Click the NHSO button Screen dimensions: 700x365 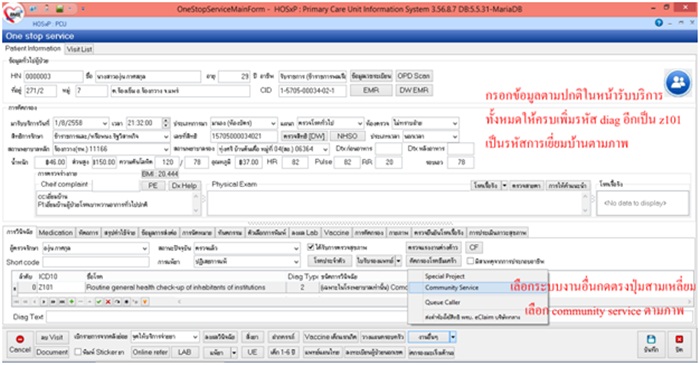click(x=347, y=136)
